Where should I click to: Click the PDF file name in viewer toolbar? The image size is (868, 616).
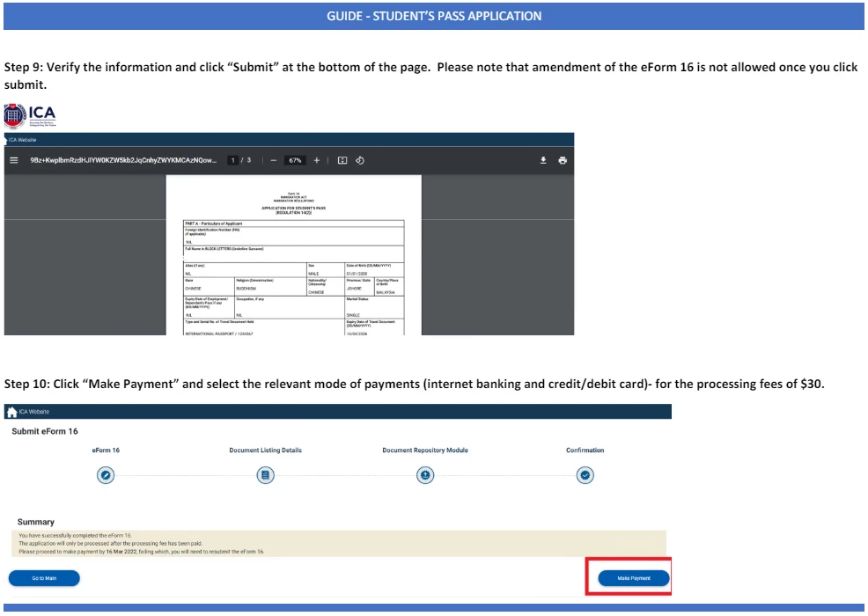tap(123, 160)
